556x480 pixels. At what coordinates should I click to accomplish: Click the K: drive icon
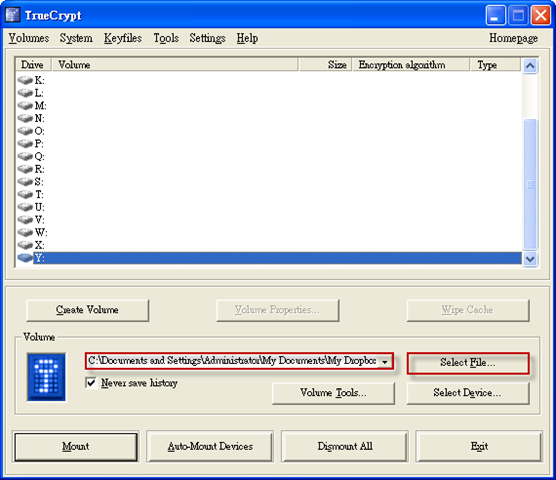click(25, 80)
